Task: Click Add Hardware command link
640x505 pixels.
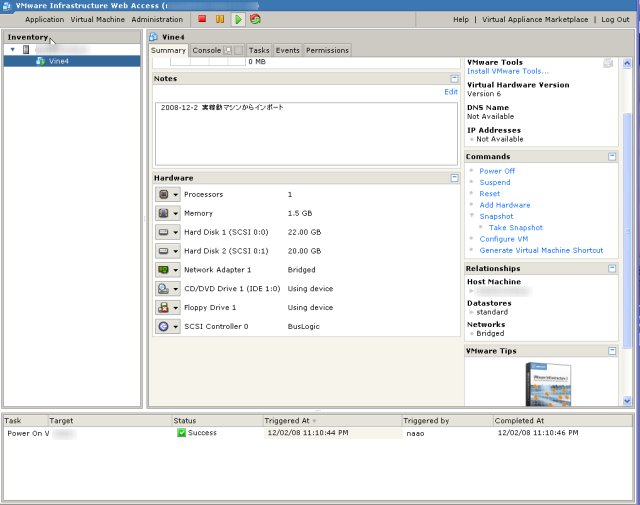Action: point(505,205)
